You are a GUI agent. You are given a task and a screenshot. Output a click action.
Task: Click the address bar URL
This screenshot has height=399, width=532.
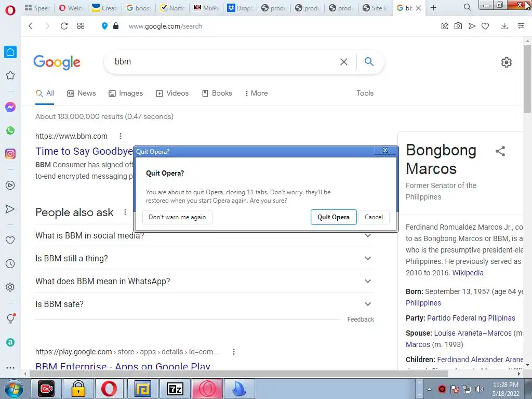(165, 26)
